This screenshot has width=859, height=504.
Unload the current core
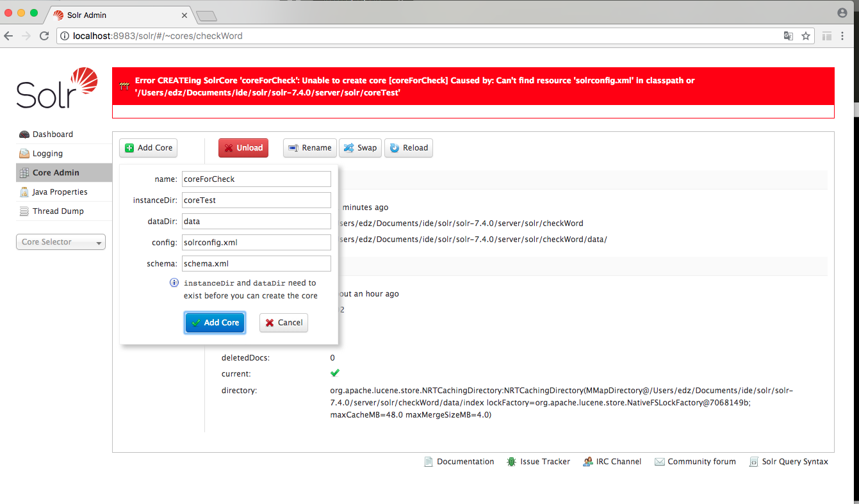pyautogui.click(x=243, y=148)
